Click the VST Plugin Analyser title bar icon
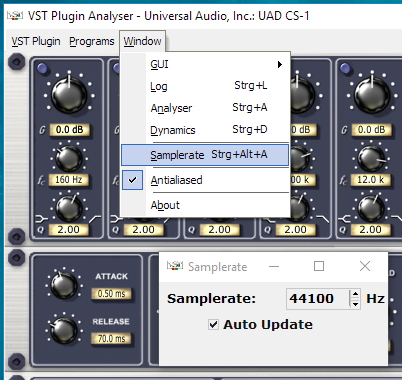Viewport: 402px width, 380px height. [15, 16]
